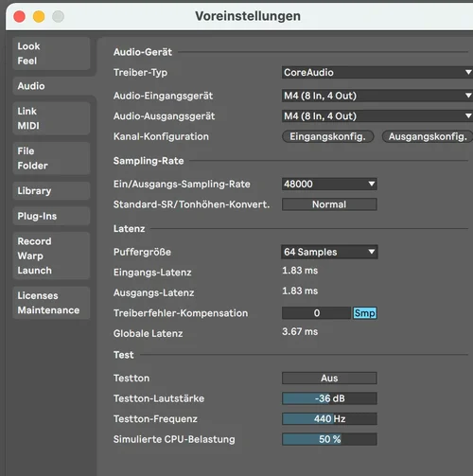
Task: Click the Test section heading
Action: click(124, 355)
